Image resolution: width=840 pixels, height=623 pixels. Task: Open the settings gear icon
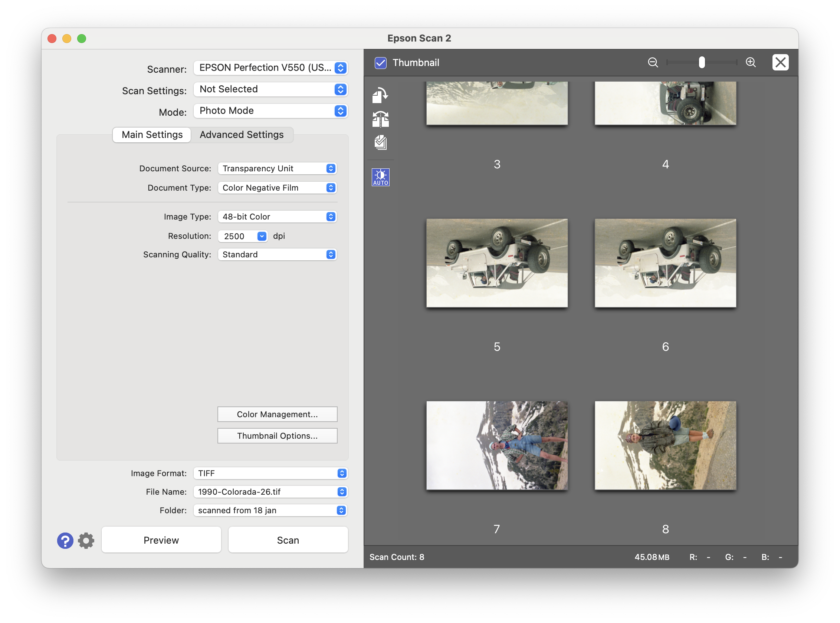coord(86,540)
